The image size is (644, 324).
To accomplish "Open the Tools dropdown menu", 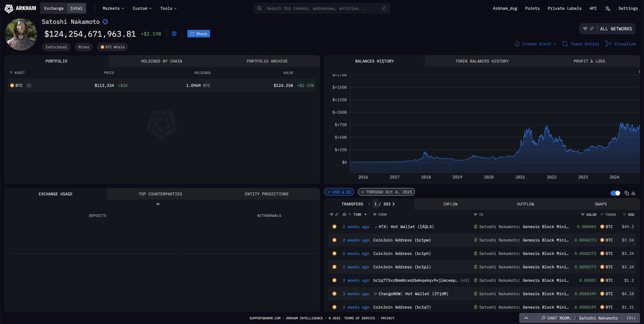I will coord(169,9).
